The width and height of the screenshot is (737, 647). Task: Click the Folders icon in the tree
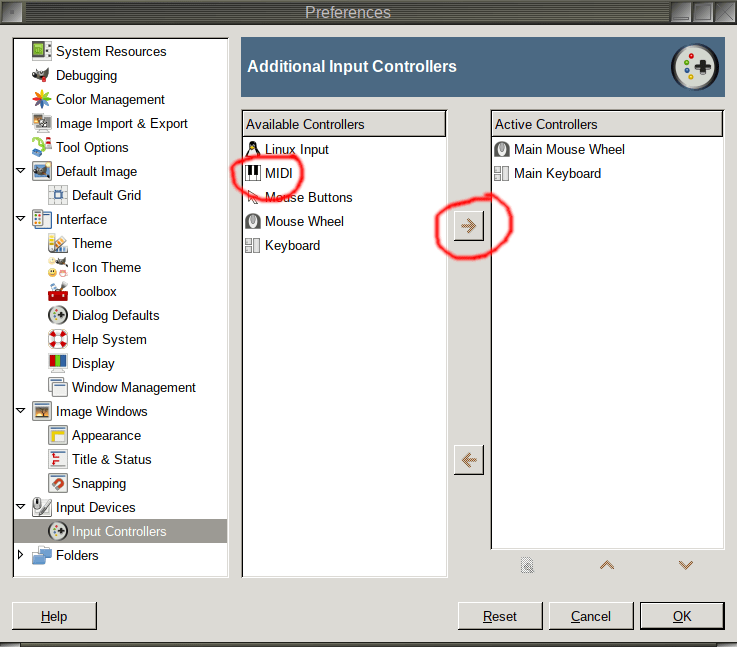pyautogui.click(x=41, y=555)
